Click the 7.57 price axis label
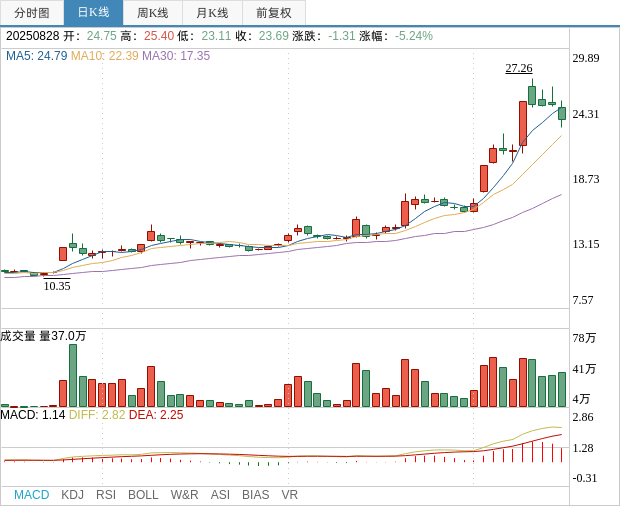 583,300
